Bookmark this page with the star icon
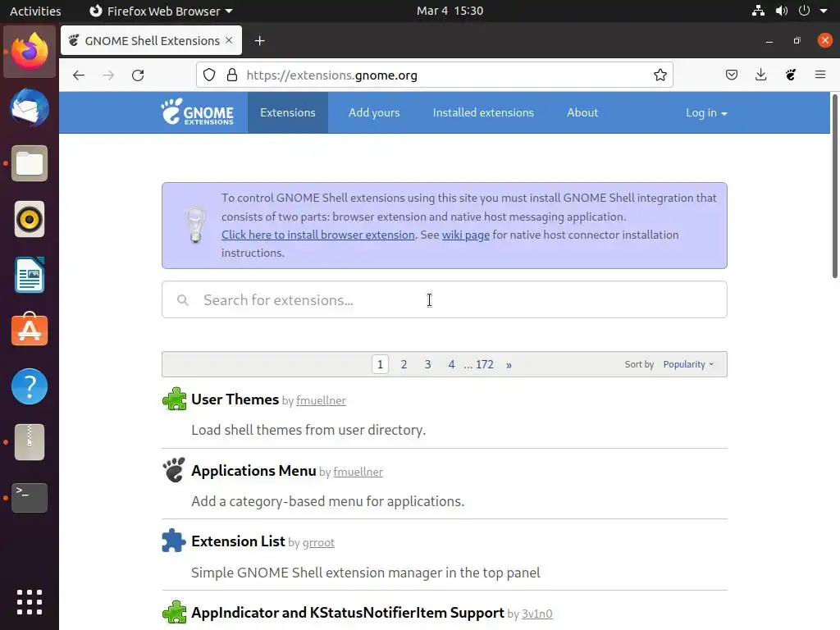This screenshot has height=630, width=840. pos(660,75)
